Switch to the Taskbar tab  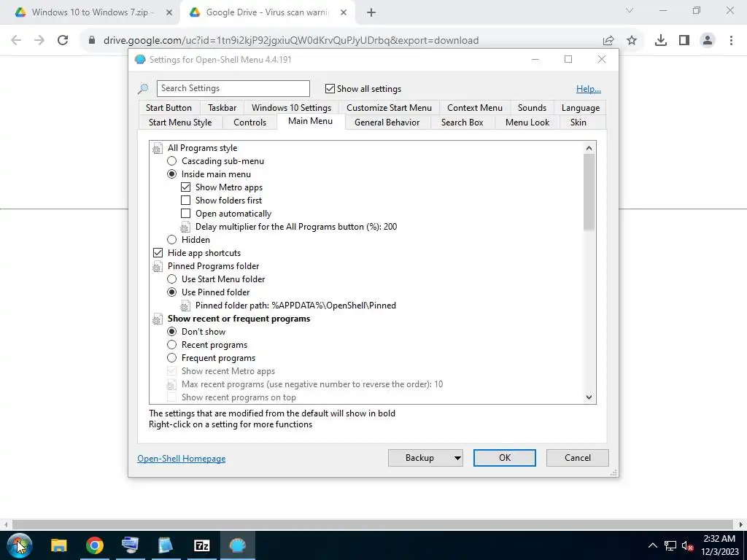(x=222, y=108)
